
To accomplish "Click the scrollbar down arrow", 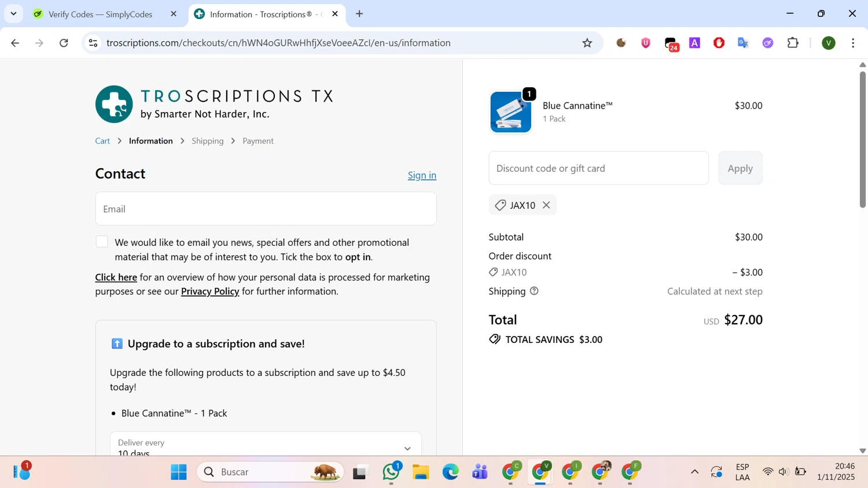I will (x=862, y=450).
